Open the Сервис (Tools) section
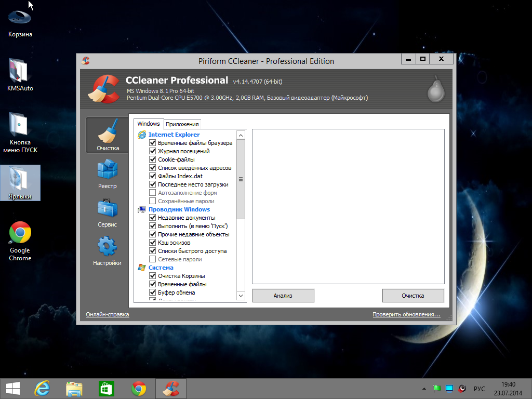 (x=107, y=212)
